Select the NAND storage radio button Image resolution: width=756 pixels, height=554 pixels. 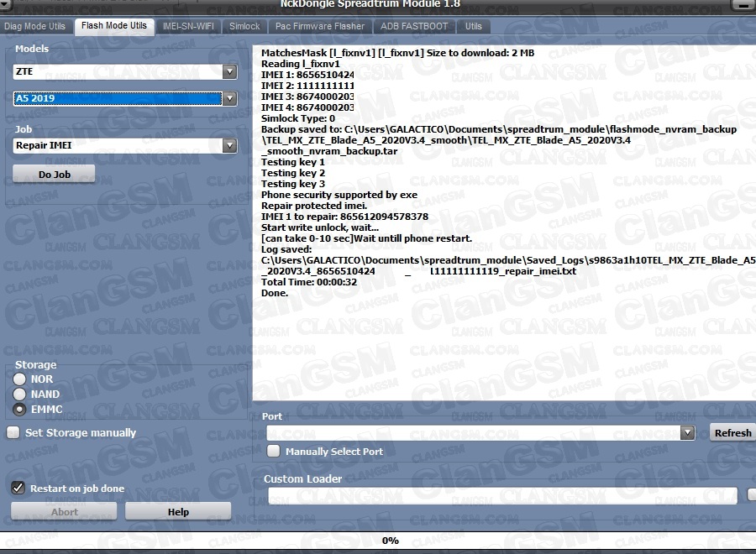click(19, 394)
